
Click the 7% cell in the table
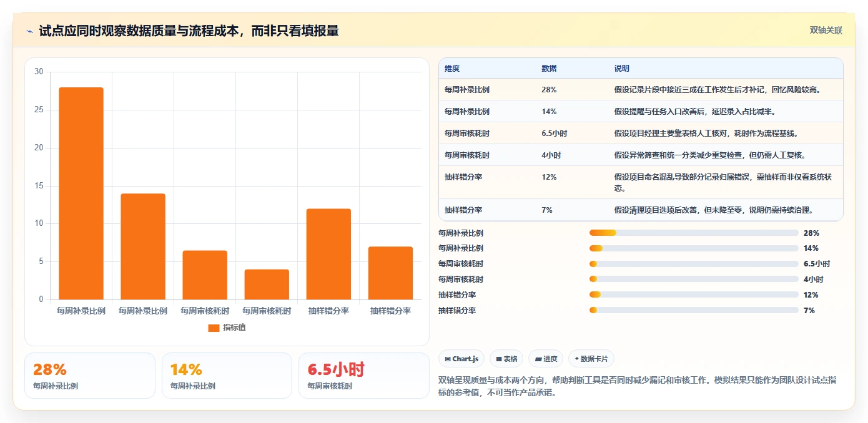547,210
